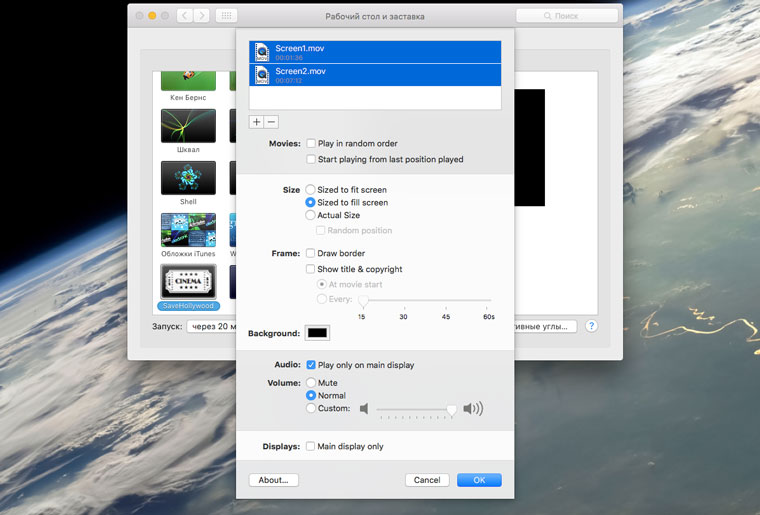The image size is (760, 515).
Task: Select the Обложки iTunes screensaver thumbnail
Action: tap(188, 230)
